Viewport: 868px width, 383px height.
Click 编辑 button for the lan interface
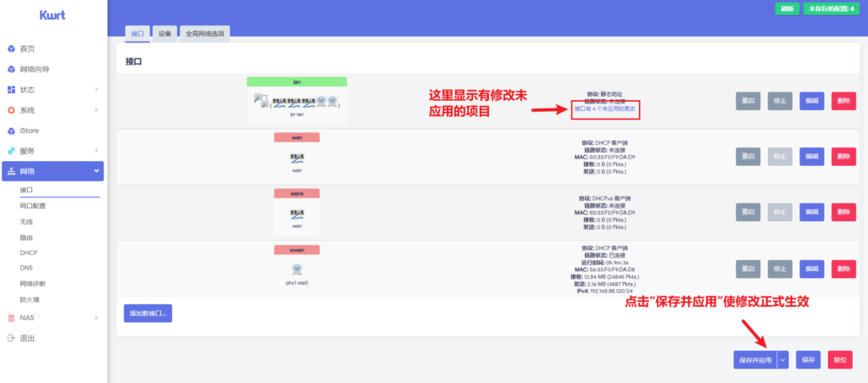(x=811, y=101)
